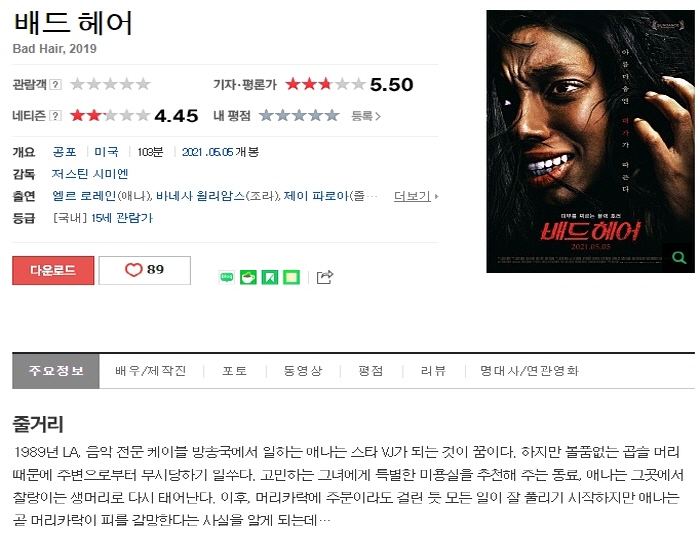Click the help icon beside 관람객
This screenshot has width=700, height=536.
tap(55, 84)
